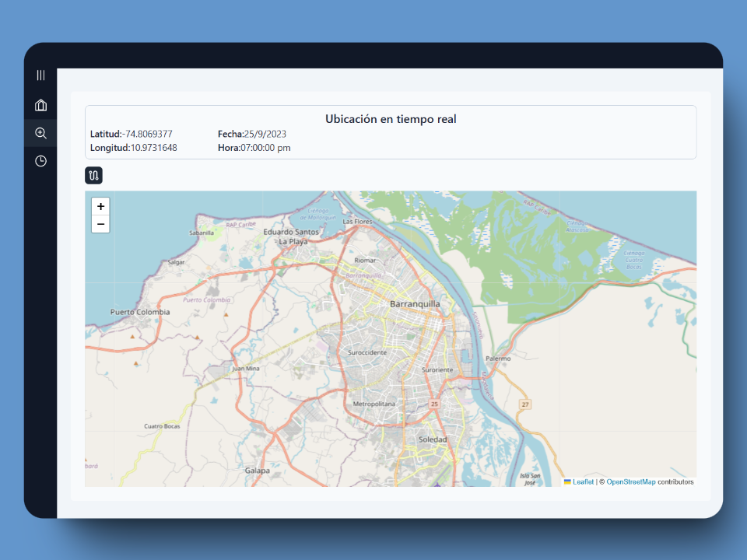This screenshot has height=560, width=747.
Task: Click the Ubicación en tiempo real heading
Action: pyautogui.click(x=391, y=119)
